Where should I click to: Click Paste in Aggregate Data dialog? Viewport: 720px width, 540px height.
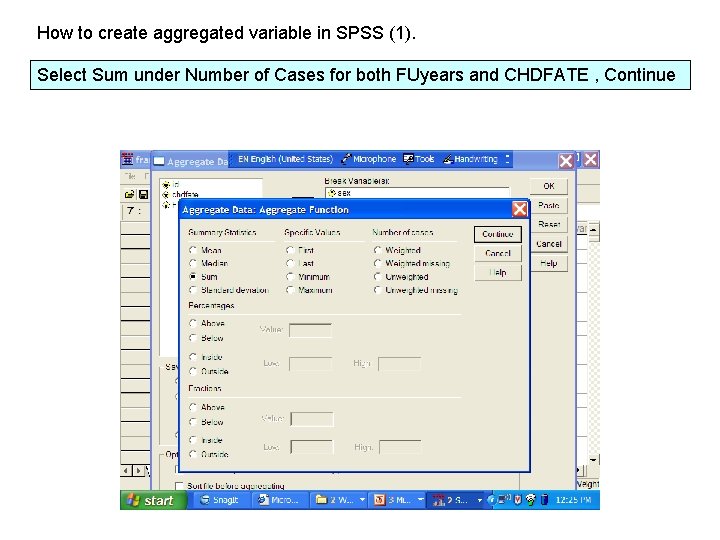[x=549, y=205]
